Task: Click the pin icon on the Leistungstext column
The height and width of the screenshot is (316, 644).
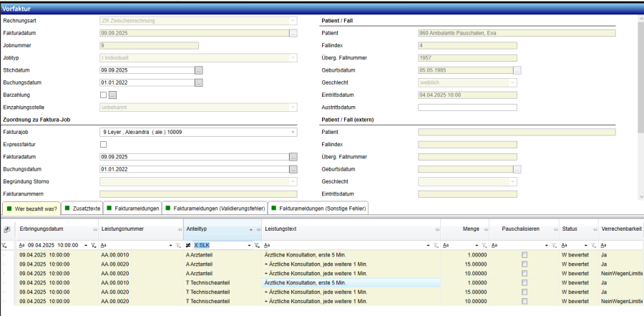Action: (437, 229)
